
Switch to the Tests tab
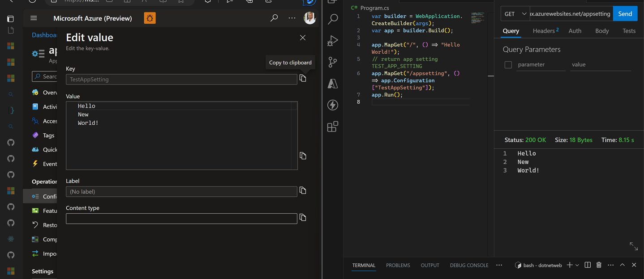(629, 31)
